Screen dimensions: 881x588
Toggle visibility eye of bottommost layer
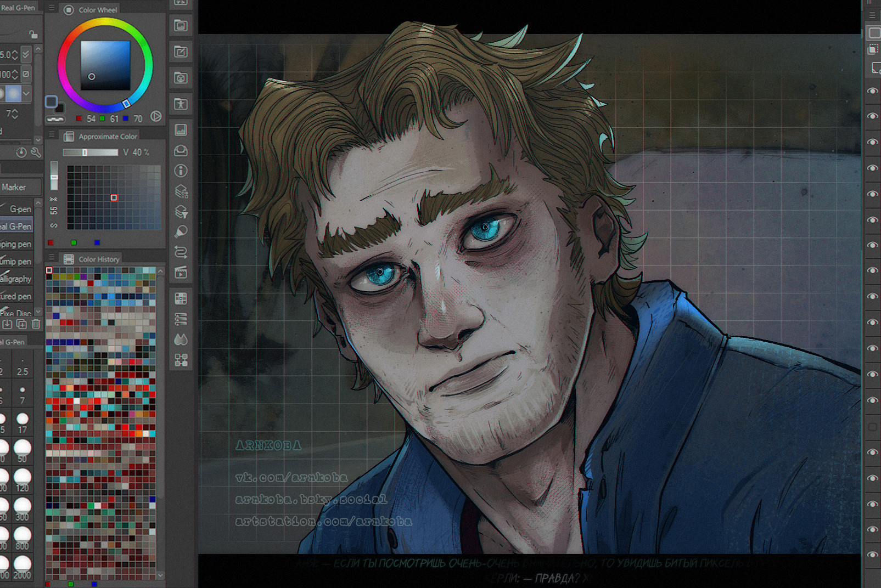tap(872, 555)
